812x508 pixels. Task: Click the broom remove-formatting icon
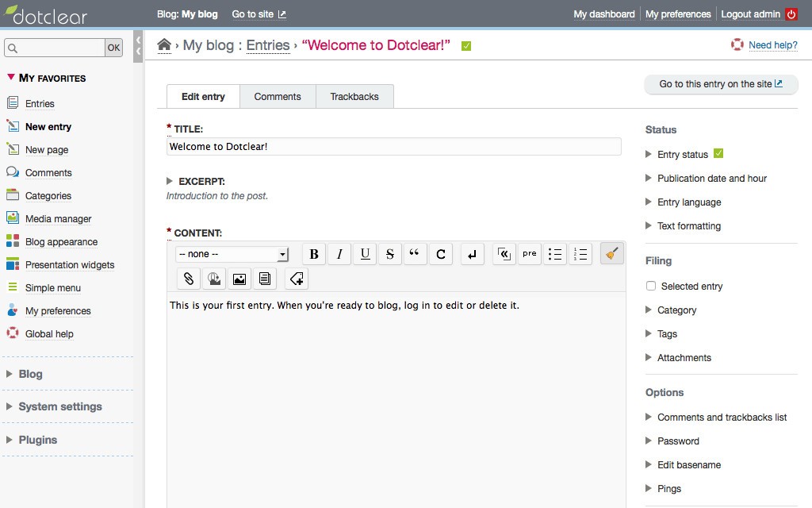[611, 254]
